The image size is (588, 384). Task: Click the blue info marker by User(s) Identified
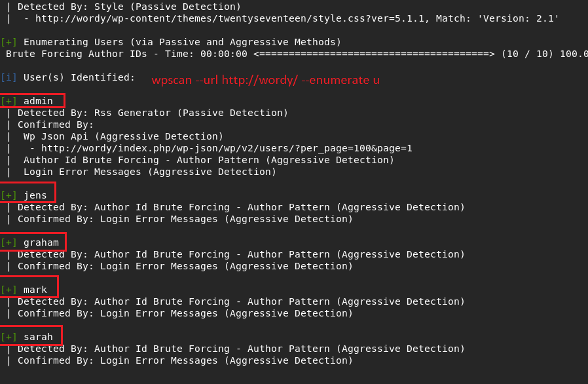click(x=9, y=77)
